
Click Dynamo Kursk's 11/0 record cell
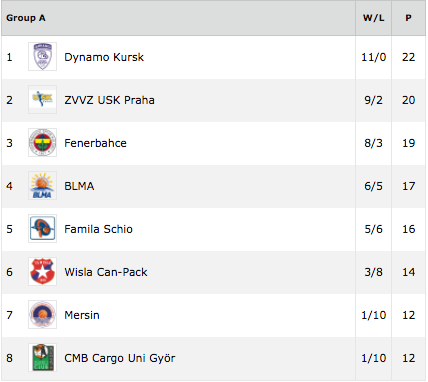374,57
